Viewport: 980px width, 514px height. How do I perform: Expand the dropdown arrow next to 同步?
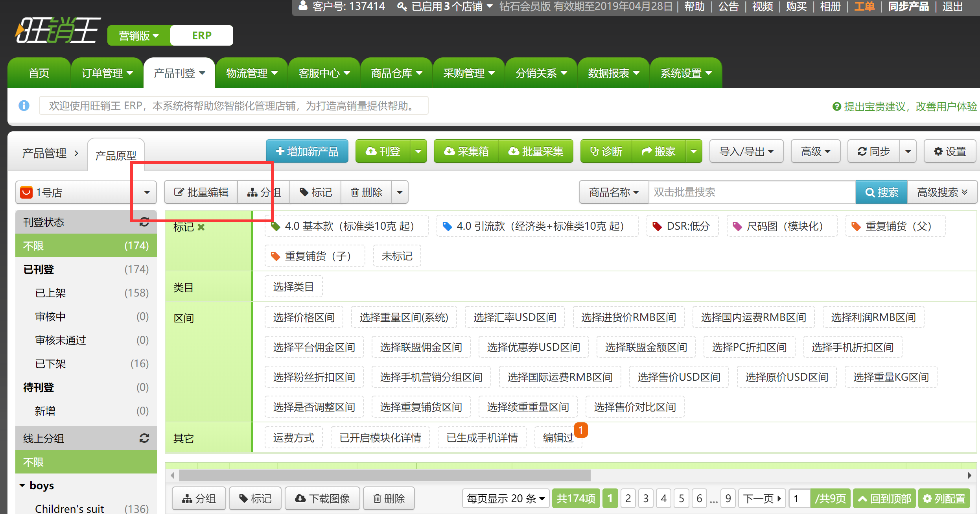(x=908, y=151)
